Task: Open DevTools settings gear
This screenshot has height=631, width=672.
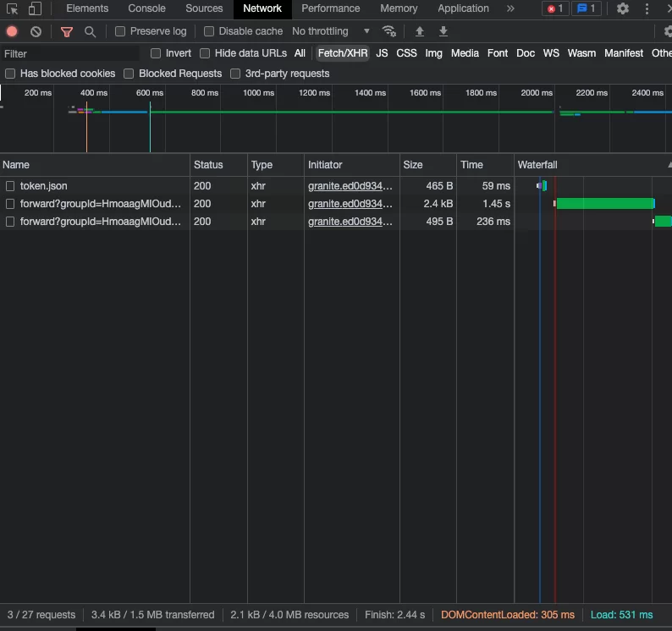Action: [x=623, y=9]
